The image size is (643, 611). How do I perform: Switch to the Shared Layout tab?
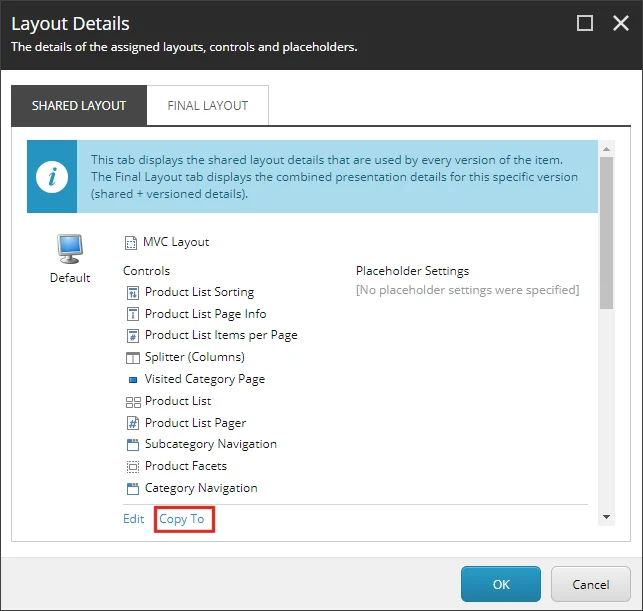[x=79, y=105]
